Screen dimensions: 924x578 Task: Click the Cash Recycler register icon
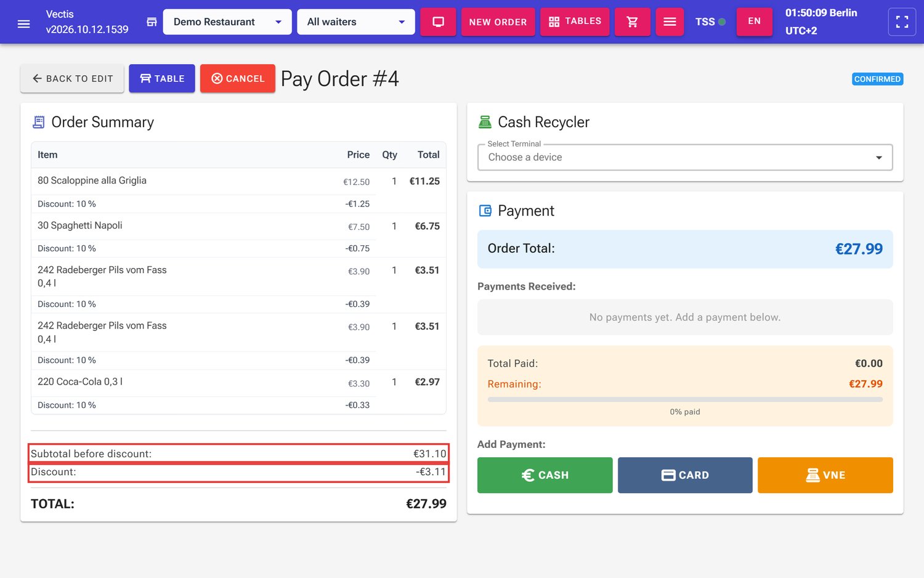point(485,122)
